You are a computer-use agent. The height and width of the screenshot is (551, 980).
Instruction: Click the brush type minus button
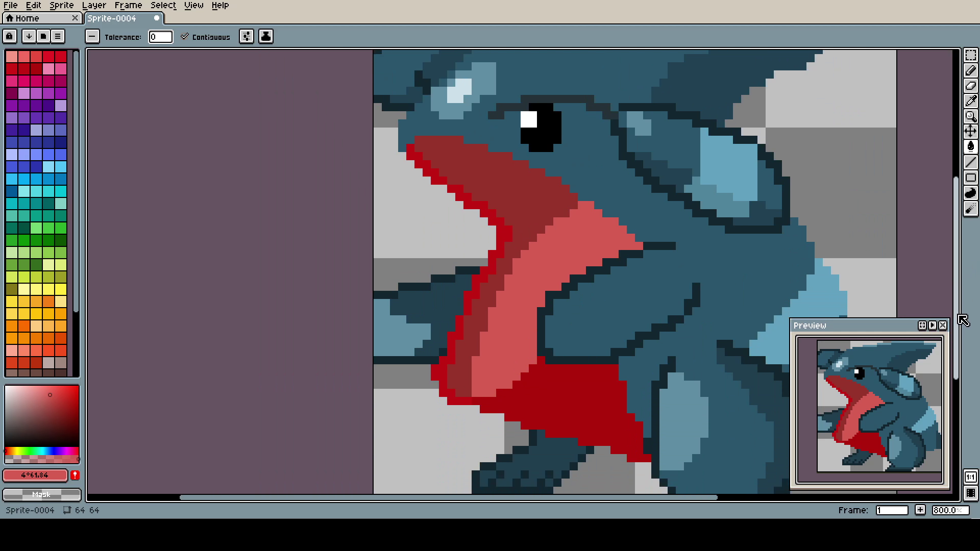click(x=91, y=36)
